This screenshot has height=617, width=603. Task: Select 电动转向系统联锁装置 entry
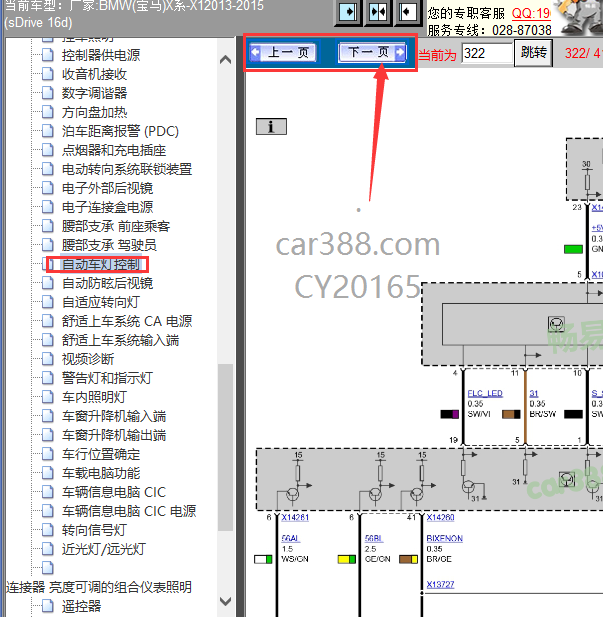click(127, 169)
